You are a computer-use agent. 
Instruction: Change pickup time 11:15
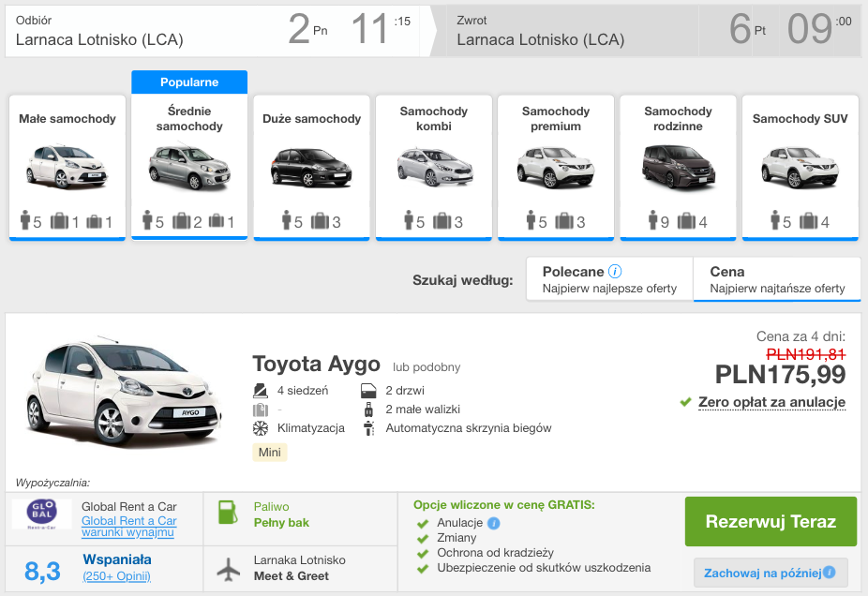[381, 29]
